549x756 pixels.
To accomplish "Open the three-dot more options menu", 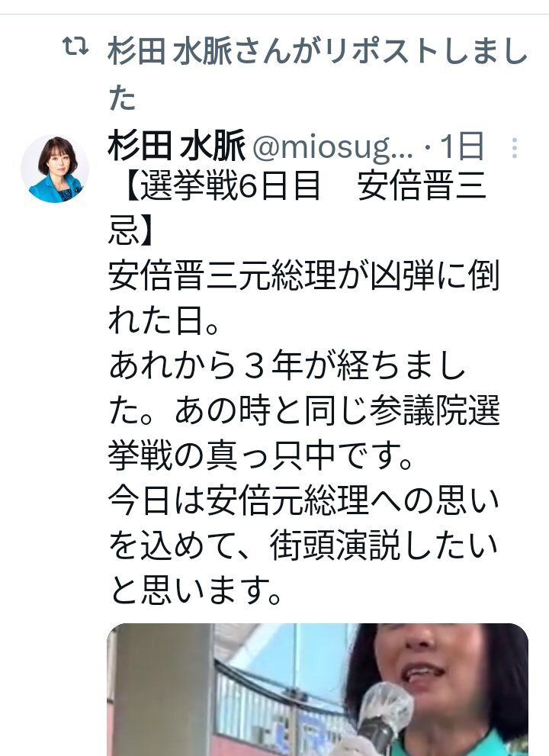I will click(x=514, y=148).
